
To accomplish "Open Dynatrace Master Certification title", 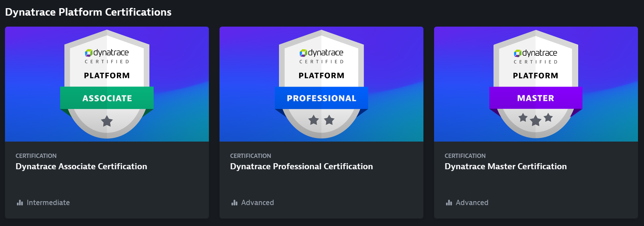I will [x=506, y=166].
